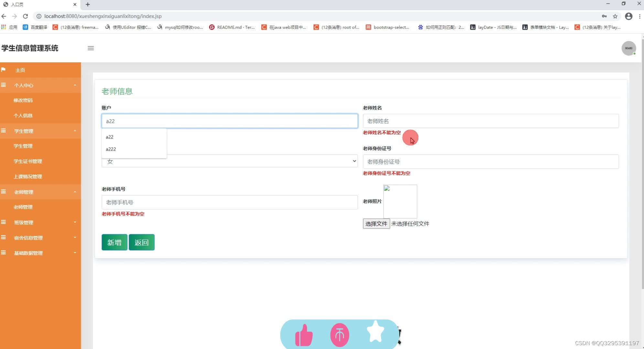Collapse the 老师管理 parent section
The width and height of the screenshot is (644, 349).
(x=40, y=192)
